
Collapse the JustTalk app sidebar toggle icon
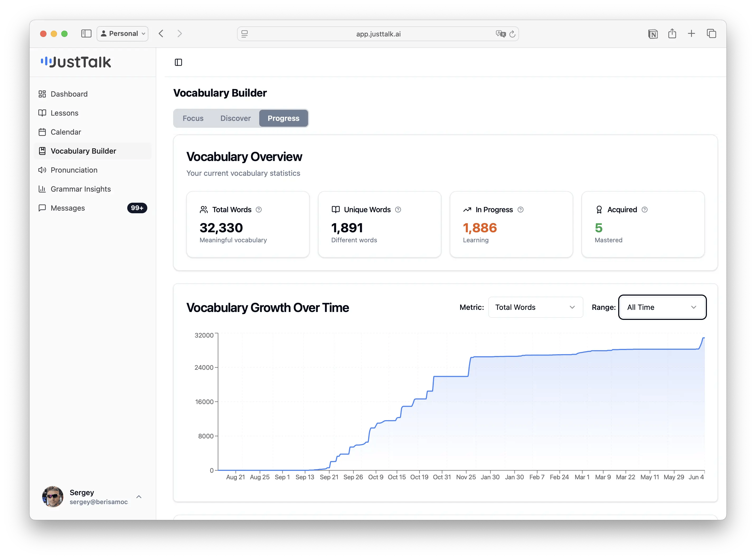(178, 62)
